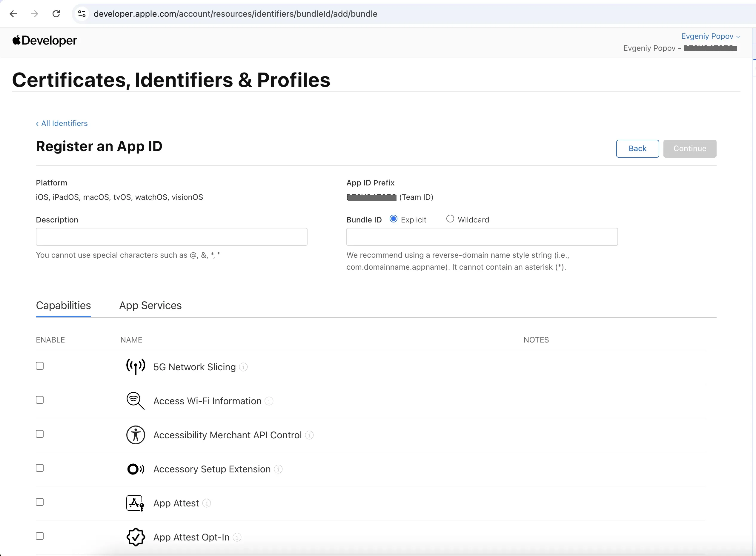Click the 'Accessory Setup Extension' label

pos(212,469)
